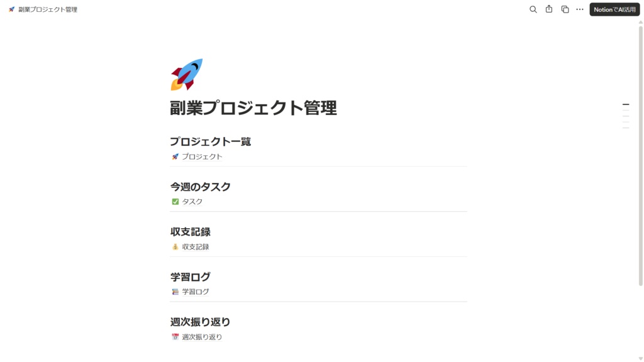Click the share/export icon in the top bar
Screen dimensions: 644x362
(x=548, y=9)
